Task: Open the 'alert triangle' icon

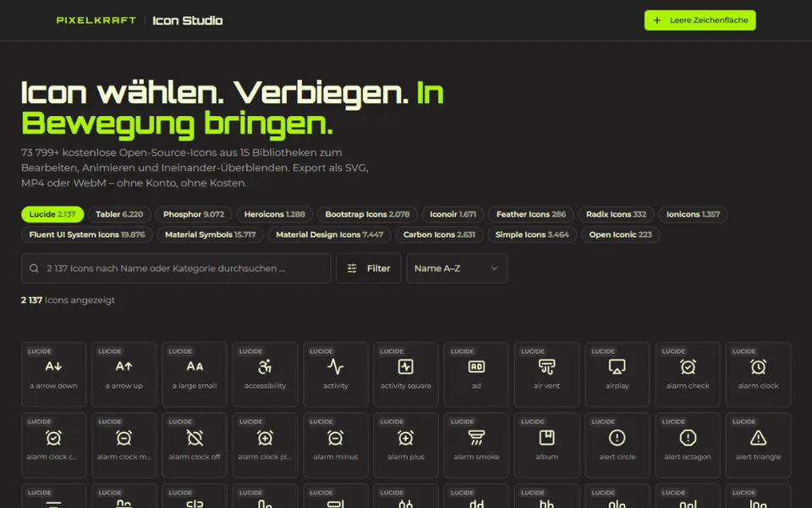Action: [x=758, y=445]
